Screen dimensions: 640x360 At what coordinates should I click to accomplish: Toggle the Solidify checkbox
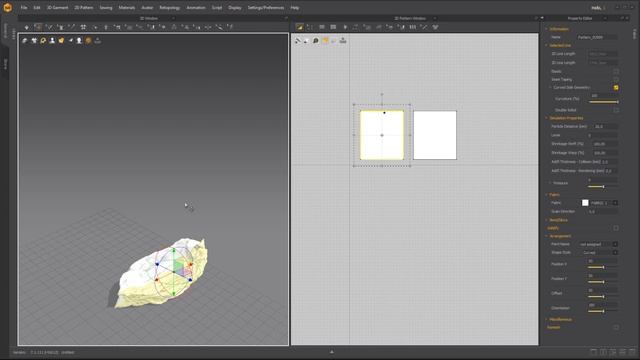coord(616,228)
